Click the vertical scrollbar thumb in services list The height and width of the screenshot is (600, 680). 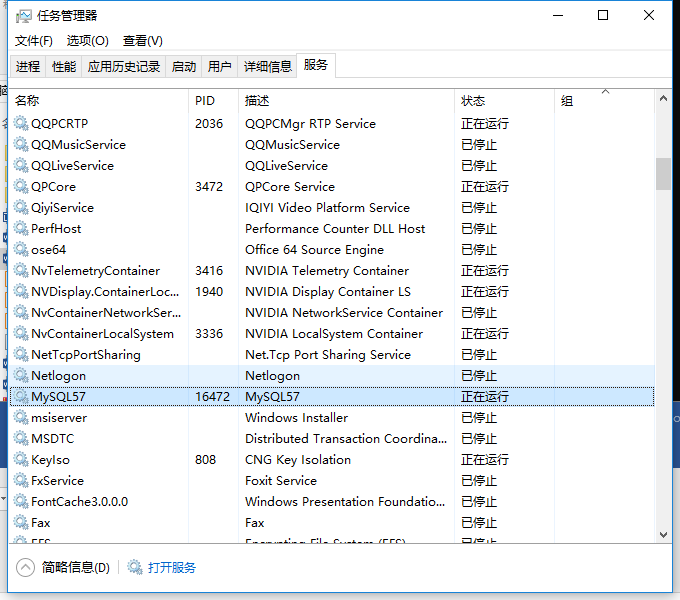[663, 173]
